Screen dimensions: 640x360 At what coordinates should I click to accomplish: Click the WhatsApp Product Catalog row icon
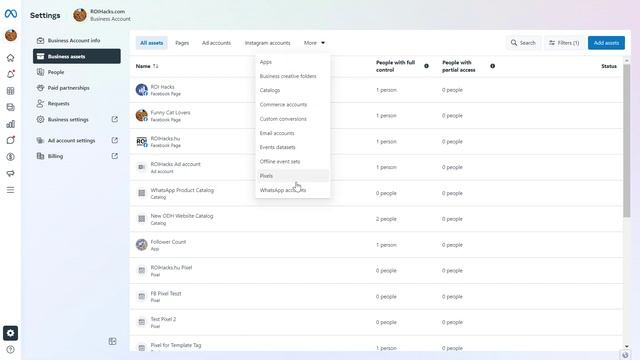click(142, 193)
